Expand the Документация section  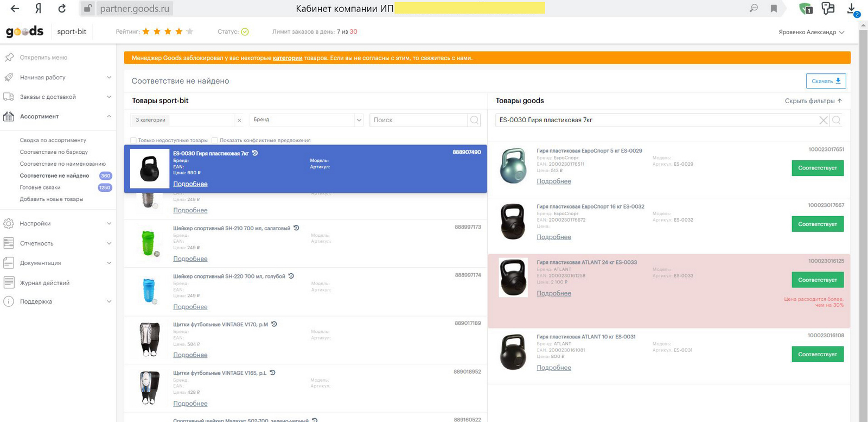coord(109,263)
